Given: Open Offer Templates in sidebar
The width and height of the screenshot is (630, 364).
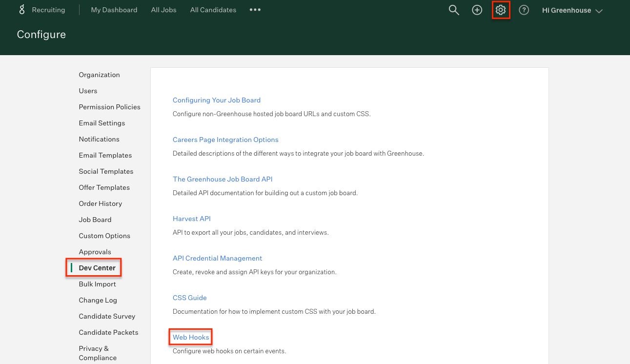Looking at the screenshot, I should (104, 187).
